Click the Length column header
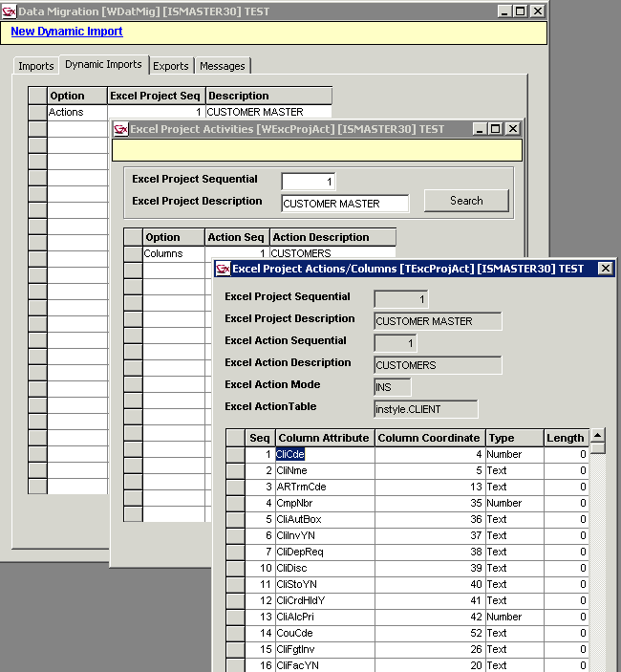The width and height of the screenshot is (621, 672). pyautogui.click(x=567, y=438)
